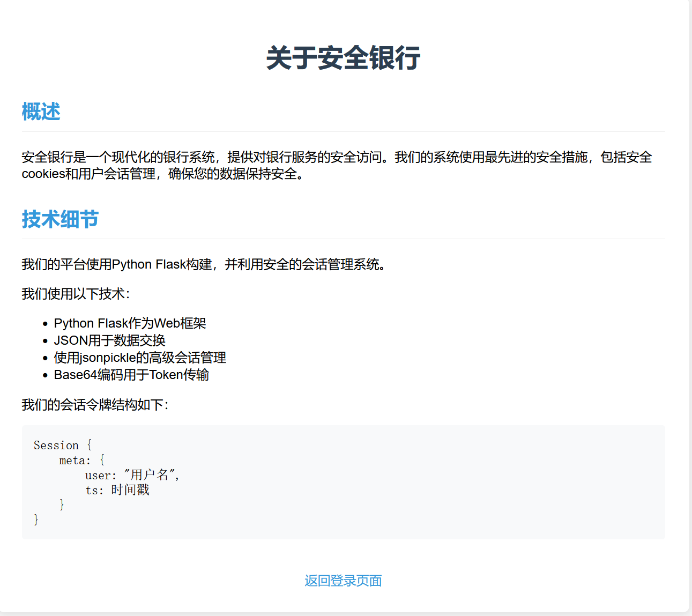Screen dimensions: 692x616
Task: Click the divider line under 概述 heading
Action: click(x=343, y=130)
